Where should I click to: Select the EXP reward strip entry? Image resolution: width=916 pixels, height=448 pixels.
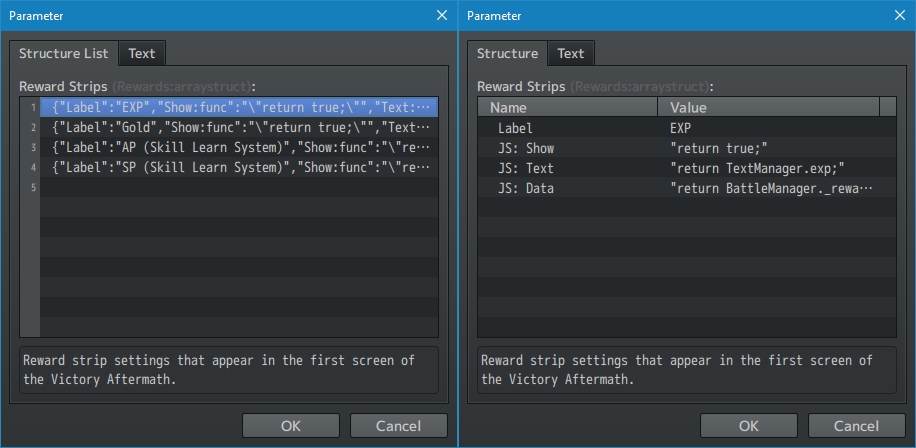point(240,107)
